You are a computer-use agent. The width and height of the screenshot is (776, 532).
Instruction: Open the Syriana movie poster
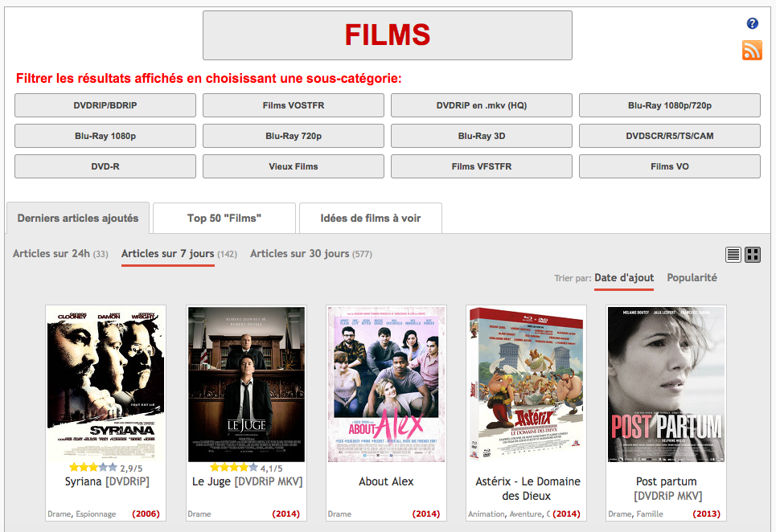pos(106,384)
